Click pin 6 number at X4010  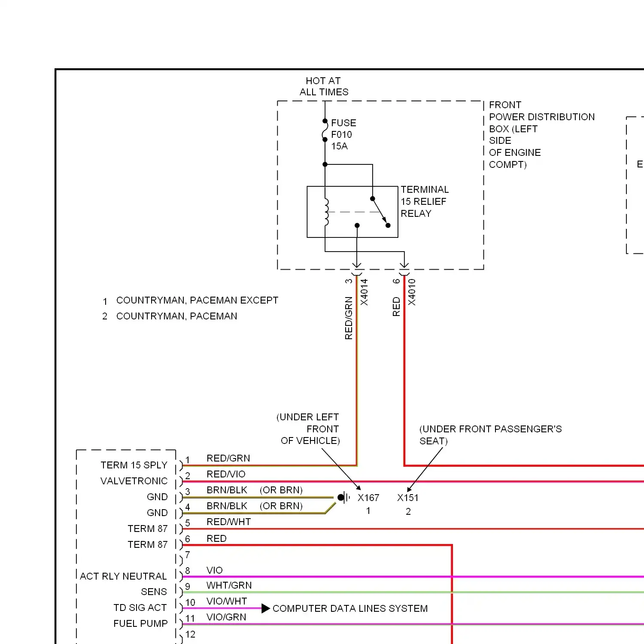(x=396, y=281)
